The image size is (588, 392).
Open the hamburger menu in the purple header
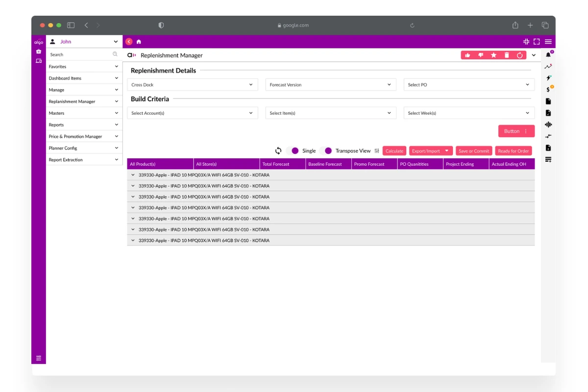pos(548,42)
